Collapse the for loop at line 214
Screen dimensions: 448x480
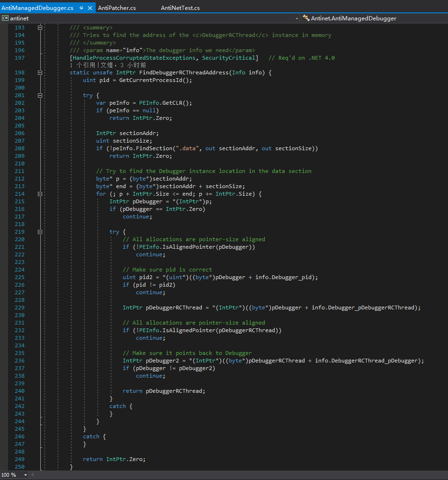click(x=40, y=194)
